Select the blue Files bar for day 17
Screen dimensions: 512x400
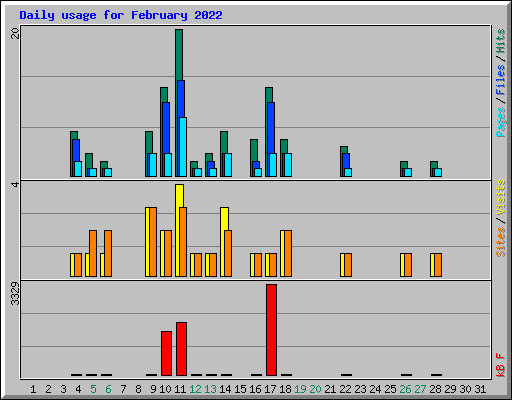tap(271, 128)
